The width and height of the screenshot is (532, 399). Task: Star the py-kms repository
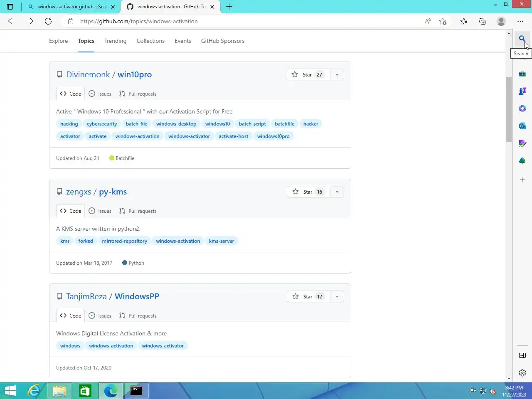click(x=308, y=192)
